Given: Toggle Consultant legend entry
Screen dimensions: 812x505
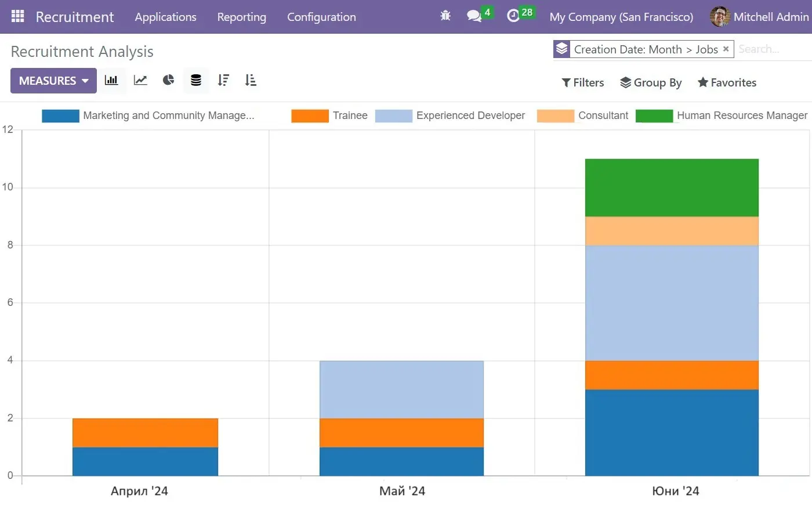Looking at the screenshot, I should click(x=583, y=116).
